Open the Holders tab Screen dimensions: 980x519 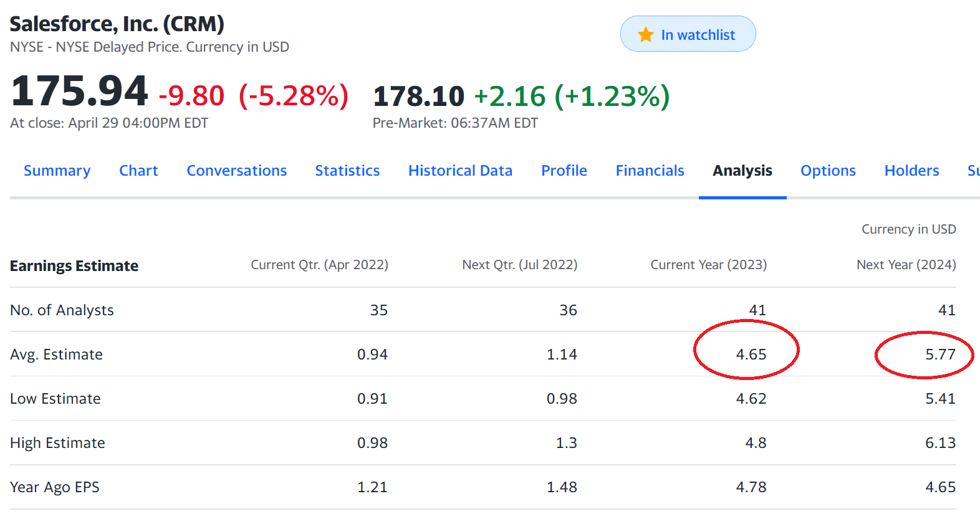[x=911, y=171]
